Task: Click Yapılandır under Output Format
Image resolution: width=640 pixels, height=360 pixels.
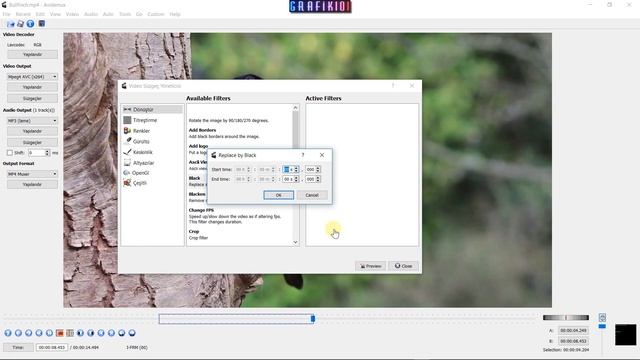Action: [x=32, y=184]
